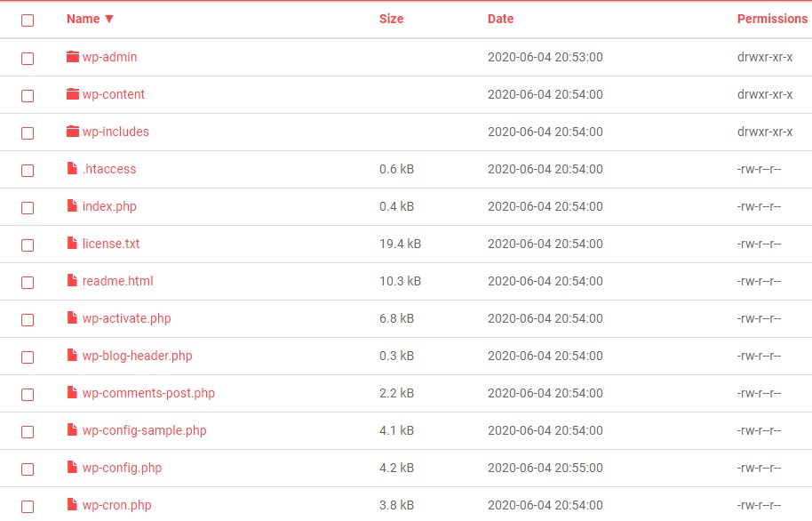This screenshot has height=521, width=812.
Task: Click the 4.2 kB size value
Action: [396, 468]
